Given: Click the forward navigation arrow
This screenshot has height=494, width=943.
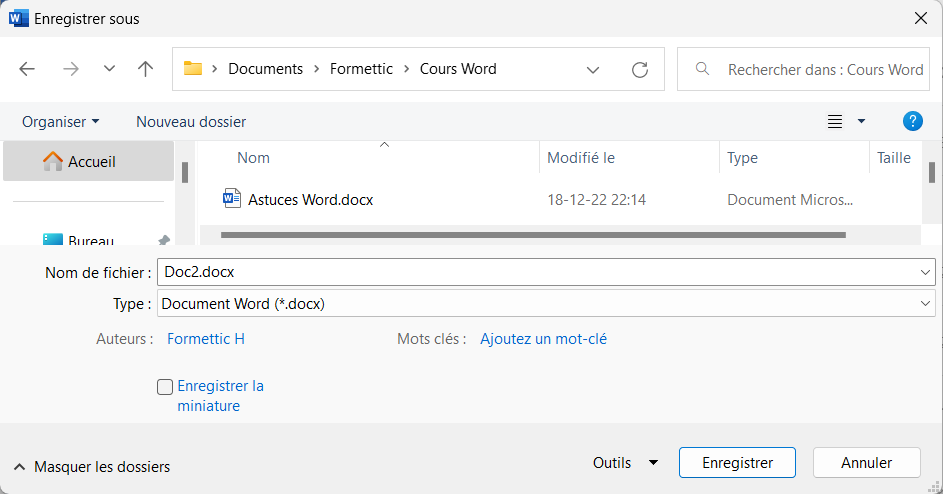Looking at the screenshot, I should coord(70,69).
